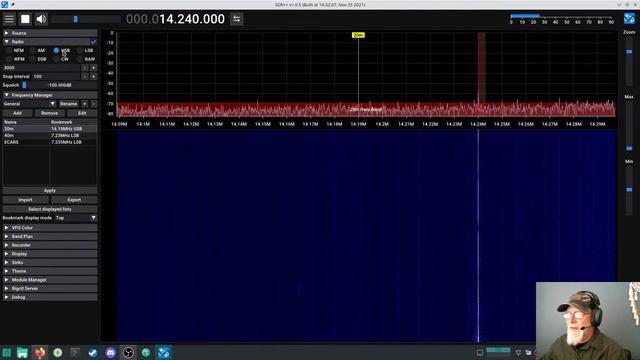The image size is (640, 360).
Task: Click the Export button
Action: pos(74,200)
